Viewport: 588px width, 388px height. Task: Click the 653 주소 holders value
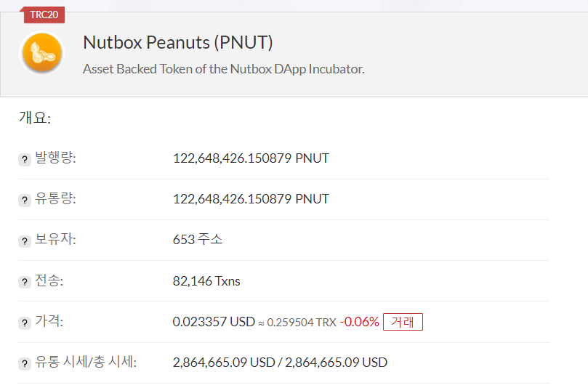coord(198,240)
